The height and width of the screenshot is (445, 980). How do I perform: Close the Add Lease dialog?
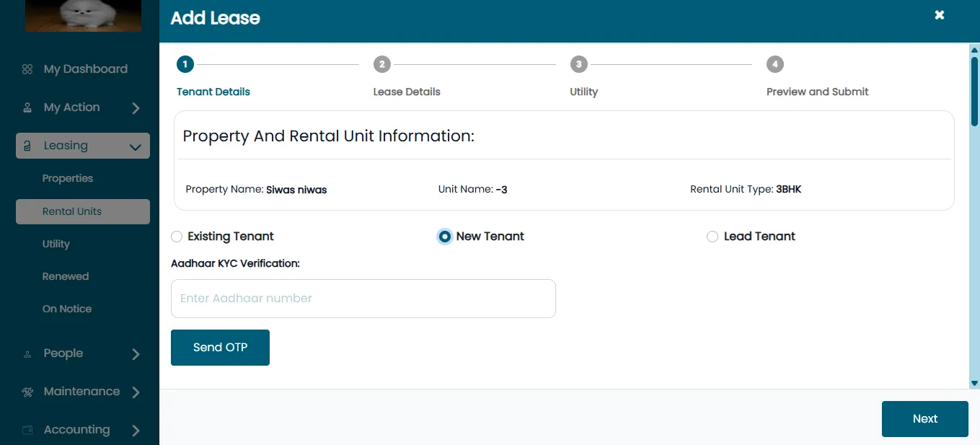[x=940, y=15]
